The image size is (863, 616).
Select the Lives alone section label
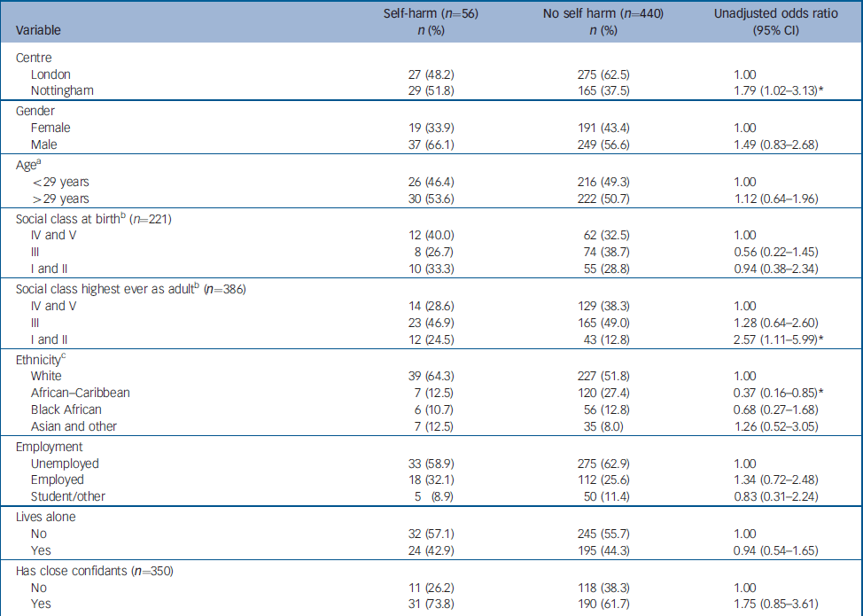(x=47, y=519)
